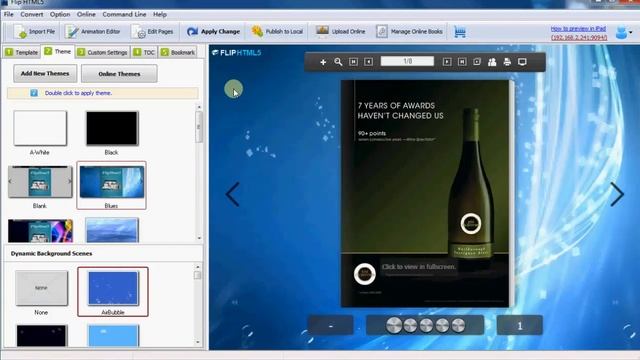Click the plus icon in viewer toolbar
Image resolution: width=640 pixels, height=360 pixels.
(x=323, y=62)
